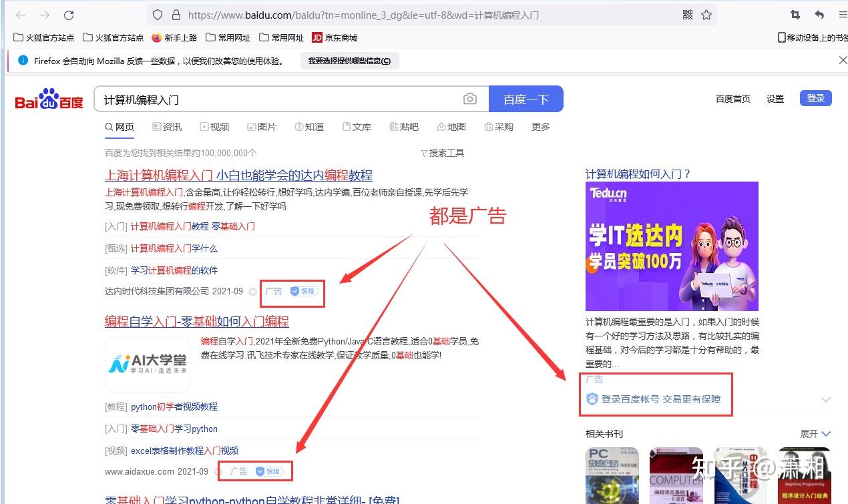Image resolution: width=848 pixels, height=504 pixels.
Task: Open sublink 计算机编程入门教程 零基础入门
Action: pyautogui.click(x=193, y=226)
